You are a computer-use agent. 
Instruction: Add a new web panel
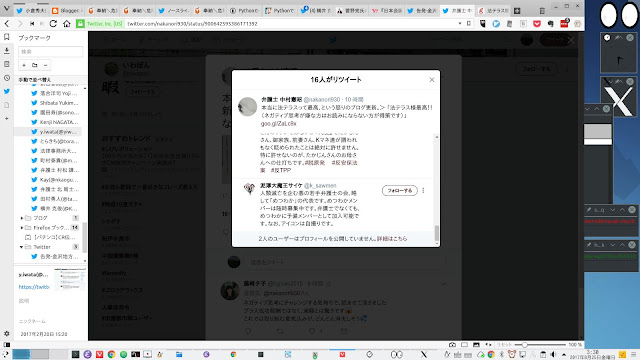(7, 118)
